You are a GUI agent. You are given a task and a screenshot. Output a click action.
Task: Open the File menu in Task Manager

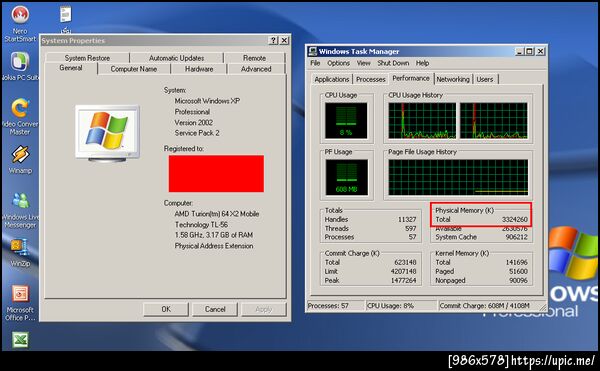click(x=315, y=63)
